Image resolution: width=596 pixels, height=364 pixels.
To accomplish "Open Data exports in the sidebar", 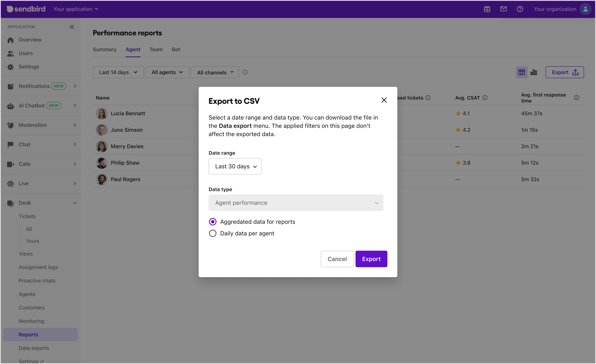I will tap(34, 348).
